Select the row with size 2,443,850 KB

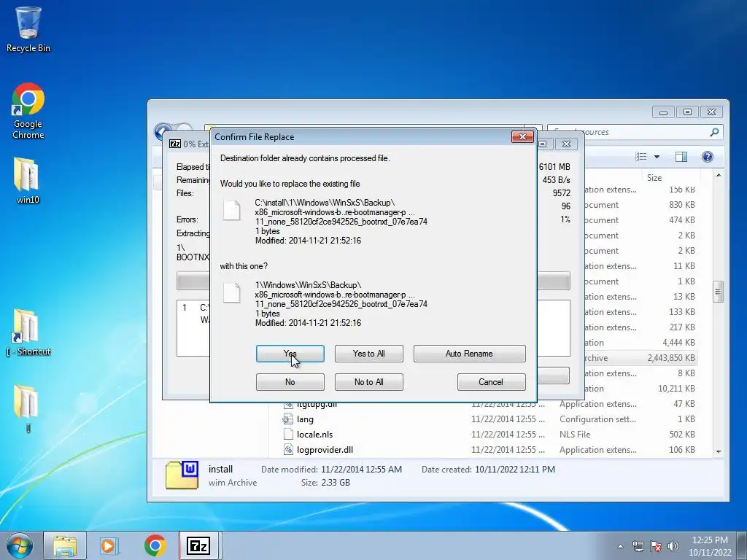pos(640,358)
